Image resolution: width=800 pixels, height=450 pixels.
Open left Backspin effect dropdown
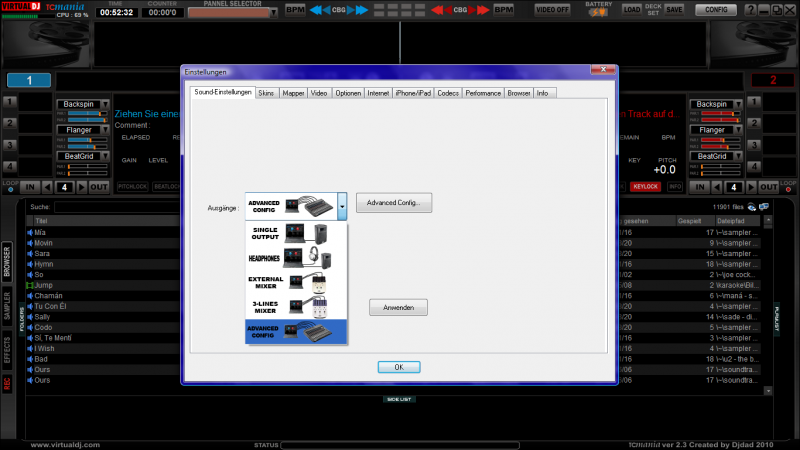[x=105, y=104]
